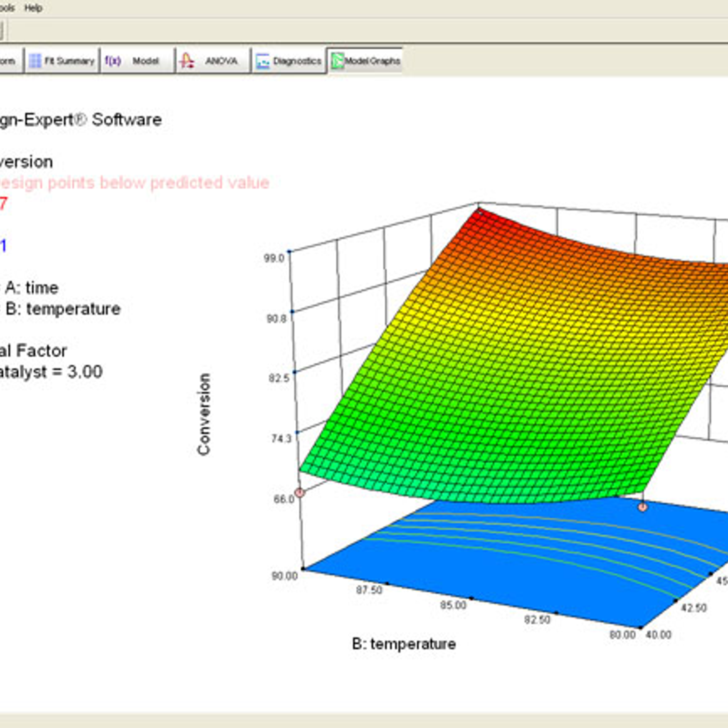Viewport: 728px width, 728px height.
Task: Click the 87.50 temperature tick label
Action: pos(369,590)
